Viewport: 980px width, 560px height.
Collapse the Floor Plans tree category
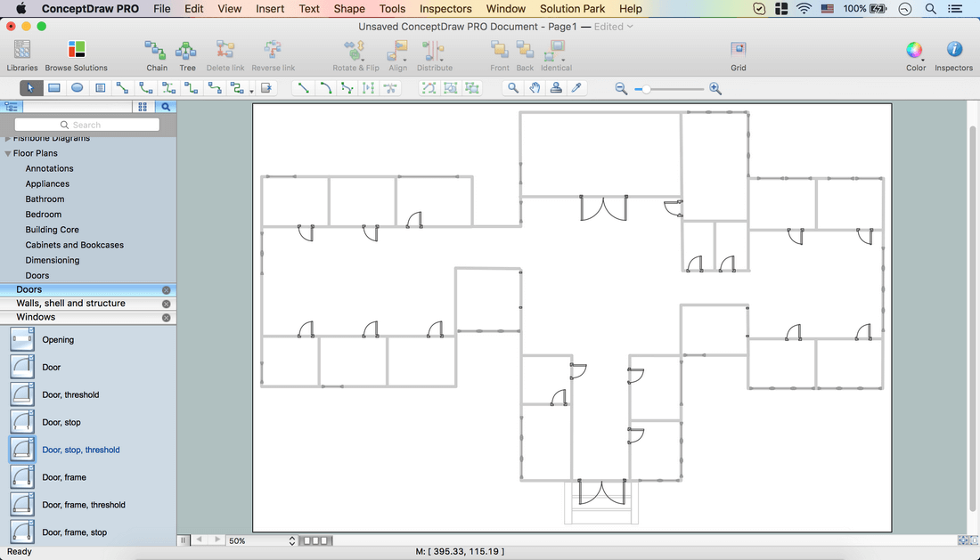click(8, 154)
